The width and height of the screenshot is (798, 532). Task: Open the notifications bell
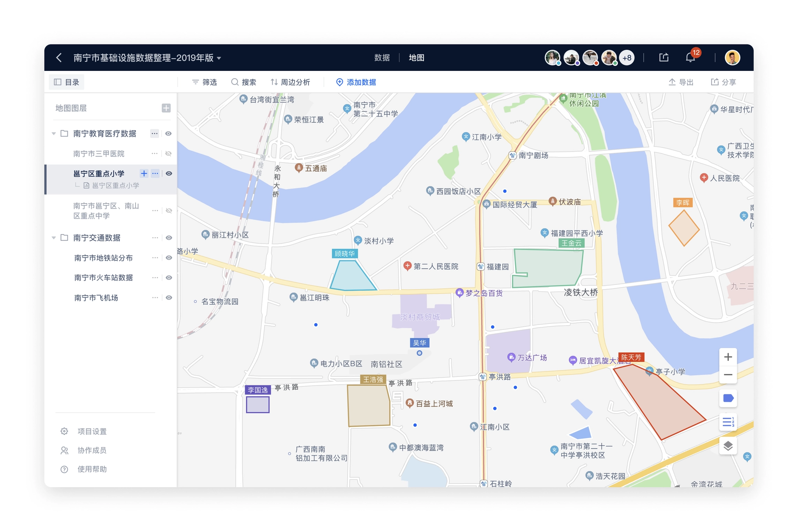[x=690, y=58]
